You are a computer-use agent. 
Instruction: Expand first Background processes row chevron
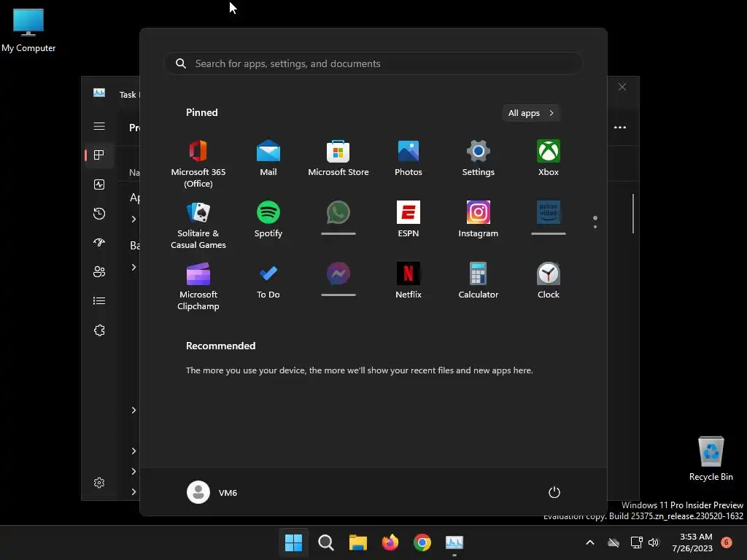click(x=134, y=267)
